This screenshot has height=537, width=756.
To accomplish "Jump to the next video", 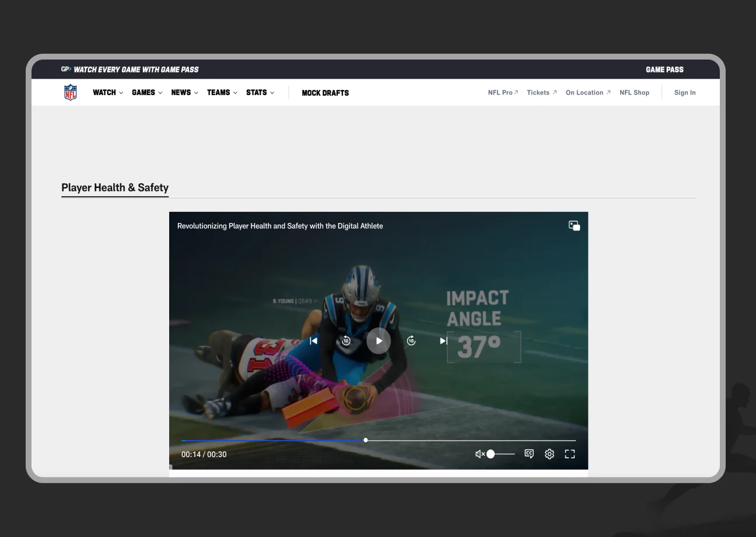I will click(x=443, y=341).
